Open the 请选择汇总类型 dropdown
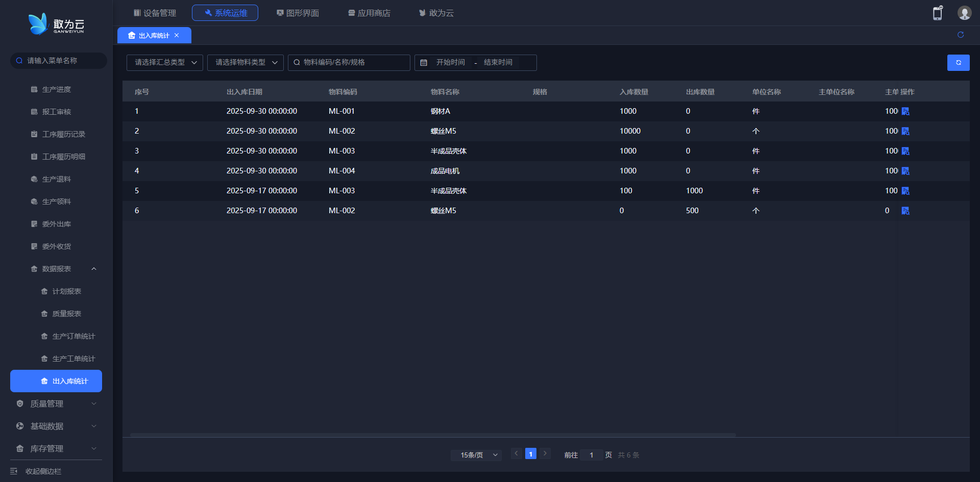Image resolution: width=980 pixels, height=482 pixels. 164,63
